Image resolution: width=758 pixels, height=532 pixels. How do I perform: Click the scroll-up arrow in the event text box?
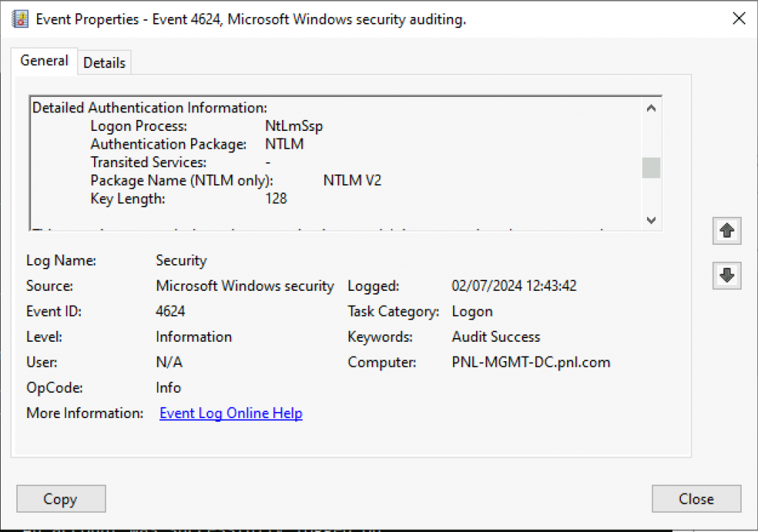(x=651, y=107)
